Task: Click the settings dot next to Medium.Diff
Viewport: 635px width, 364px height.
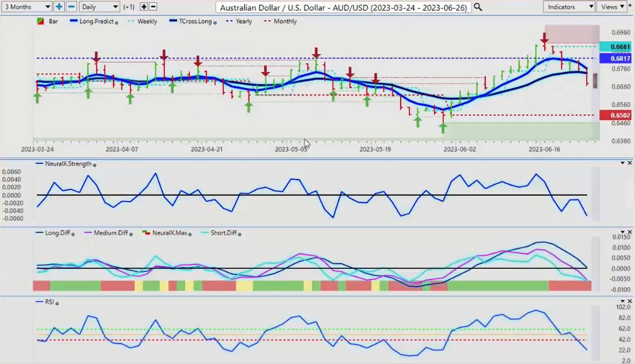Action: click(x=131, y=234)
